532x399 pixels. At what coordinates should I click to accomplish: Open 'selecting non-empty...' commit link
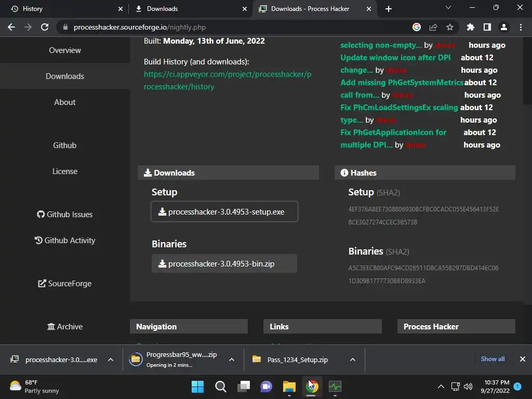pos(381,45)
